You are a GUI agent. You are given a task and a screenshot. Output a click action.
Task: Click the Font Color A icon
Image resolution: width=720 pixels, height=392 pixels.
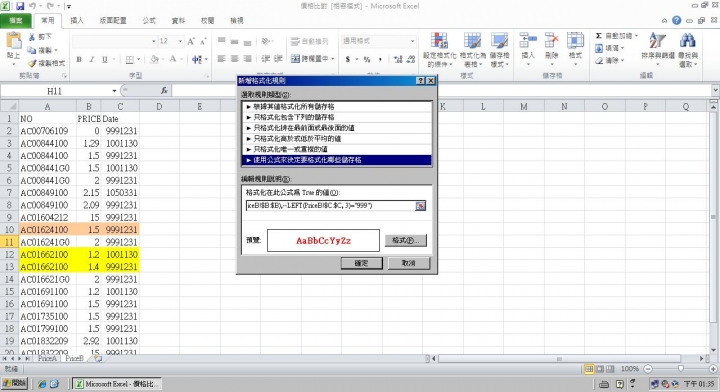pos(173,59)
